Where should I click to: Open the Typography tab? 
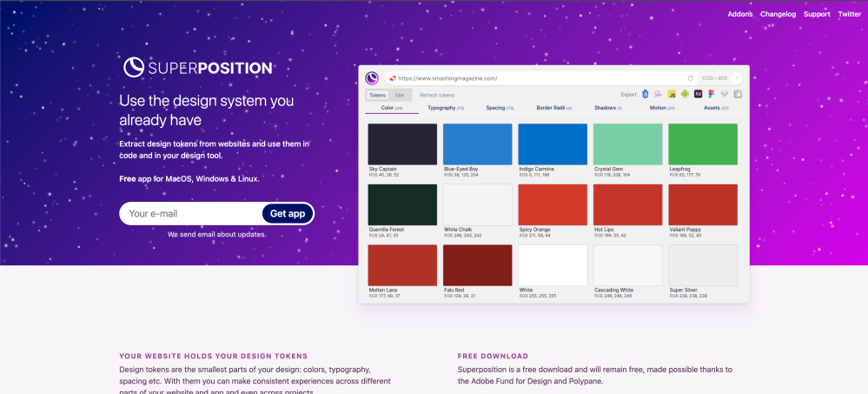point(446,108)
